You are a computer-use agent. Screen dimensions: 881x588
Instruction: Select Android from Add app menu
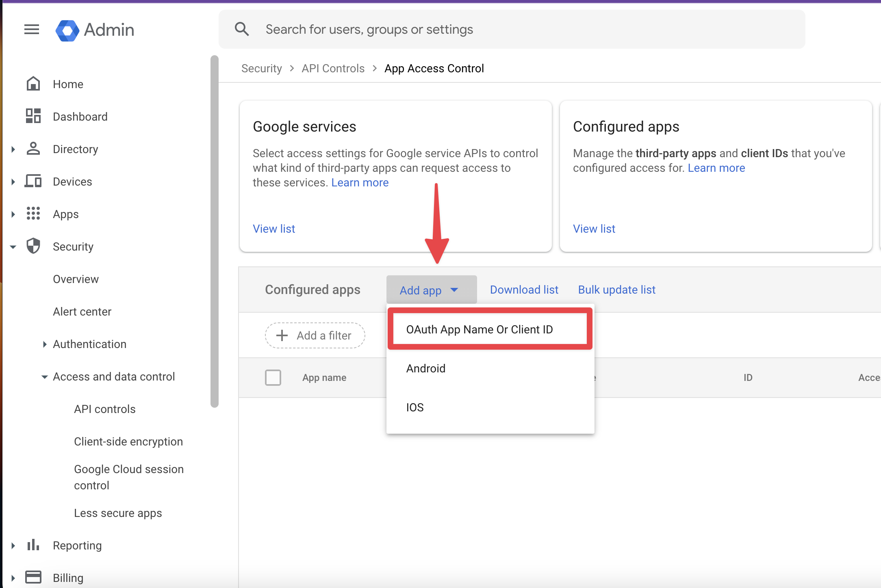(x=426, y=368)
